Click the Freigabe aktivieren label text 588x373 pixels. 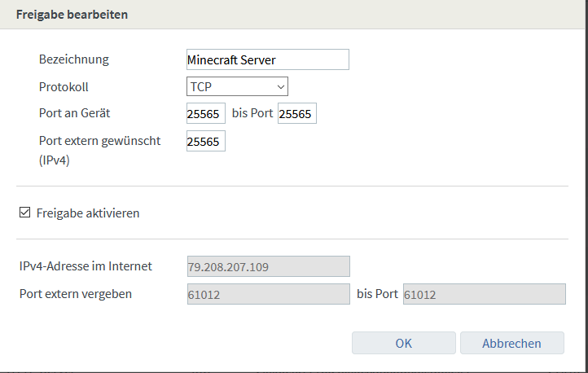(88, 213)
